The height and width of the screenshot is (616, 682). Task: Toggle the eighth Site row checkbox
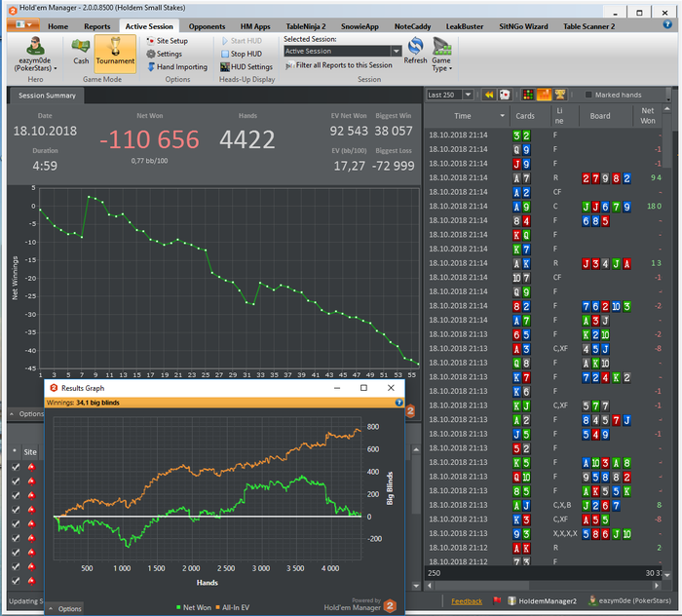[16, 567]
